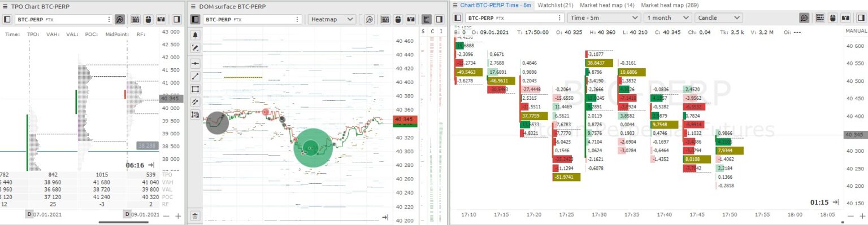The width and height of the screenshot is (868, 225).
Task: Toggle the indicators search icon in TPO Chart
Action: pos(120,19)
